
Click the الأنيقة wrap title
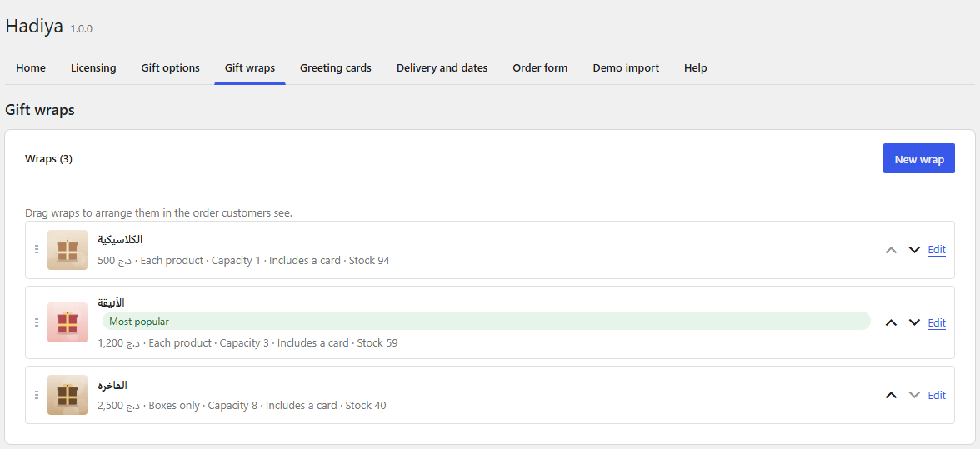[112, 303]
